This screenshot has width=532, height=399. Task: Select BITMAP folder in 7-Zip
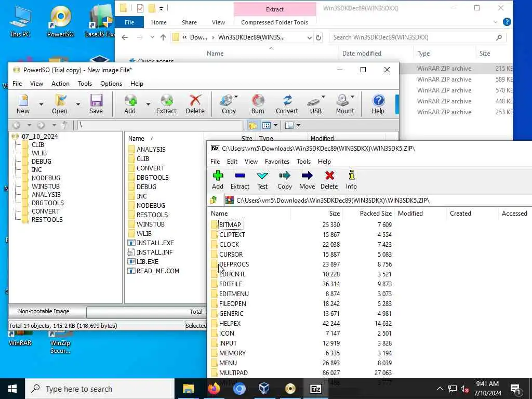tap(230, 224)
